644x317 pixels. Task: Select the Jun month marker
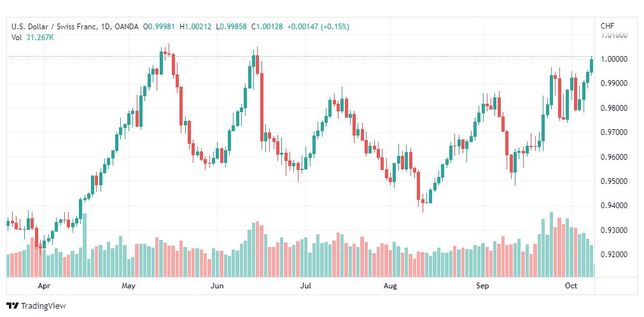217,286
